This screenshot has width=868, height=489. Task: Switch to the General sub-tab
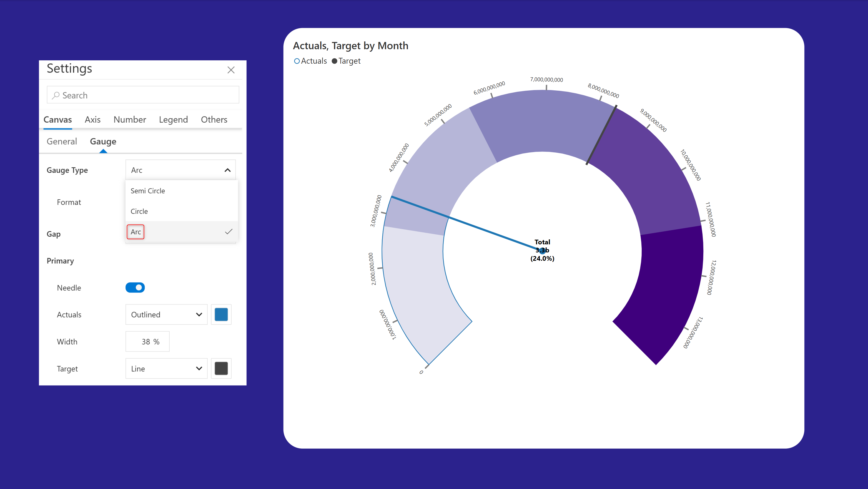point(62,142)
